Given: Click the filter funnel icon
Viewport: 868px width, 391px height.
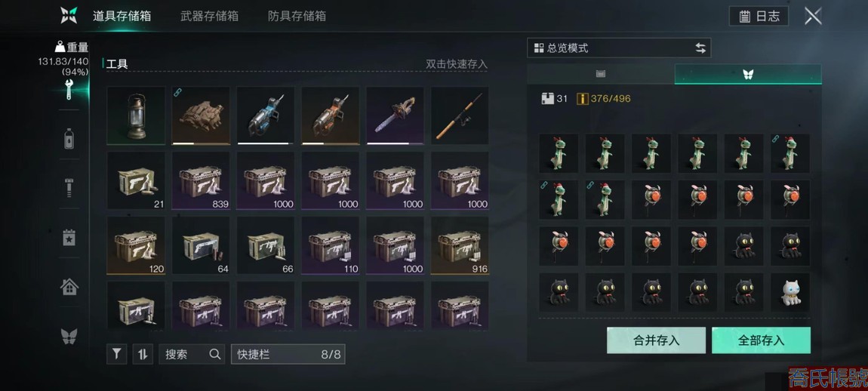Looking at the screenshot, I should coord(117,354).
